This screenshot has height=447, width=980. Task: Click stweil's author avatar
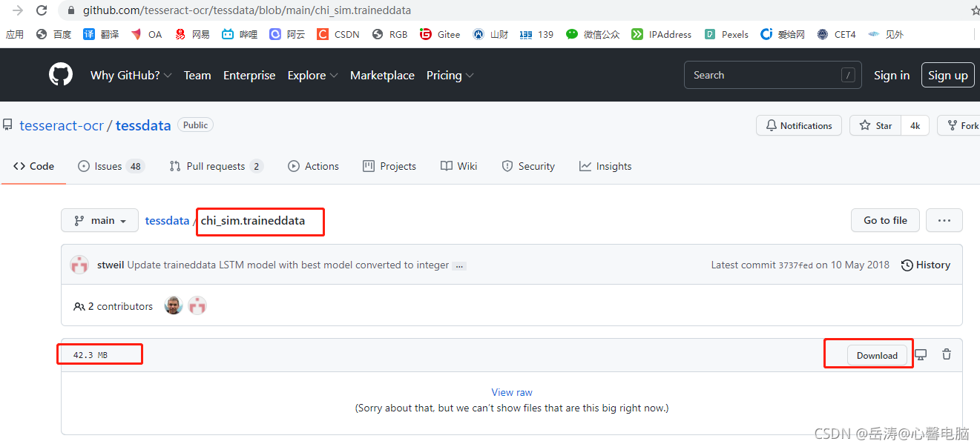click(79, 265)
